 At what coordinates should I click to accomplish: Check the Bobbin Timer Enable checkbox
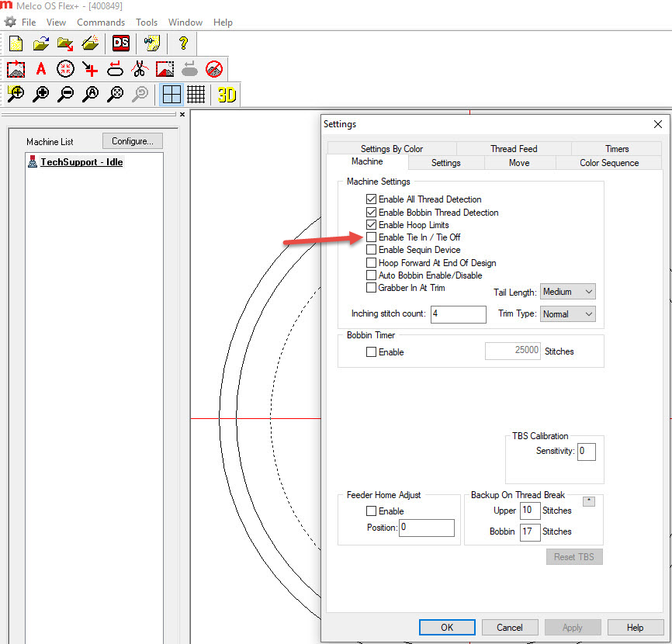coord(372,352)
